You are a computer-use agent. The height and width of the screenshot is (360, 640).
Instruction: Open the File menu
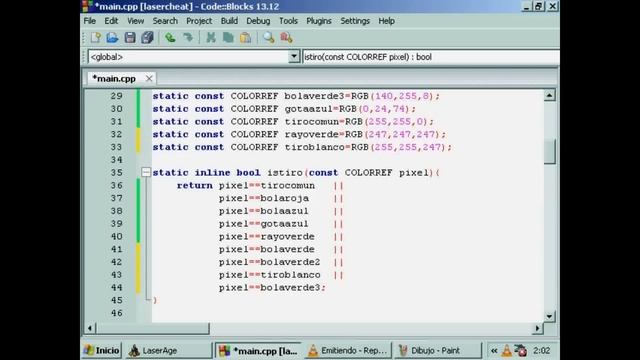click(x=89, y=21)
